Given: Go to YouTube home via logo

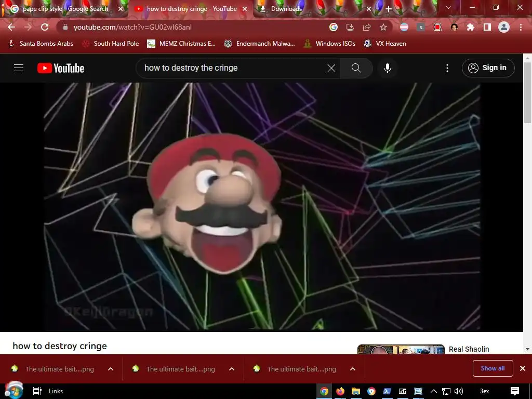Looking at the screenshot, I should pyautogui.click(x=61, y=68).
